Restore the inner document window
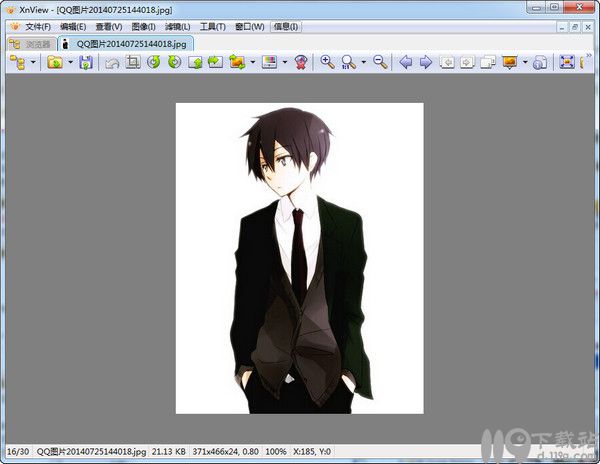This screenshot has width=600, height=464. tap(574, 27)
